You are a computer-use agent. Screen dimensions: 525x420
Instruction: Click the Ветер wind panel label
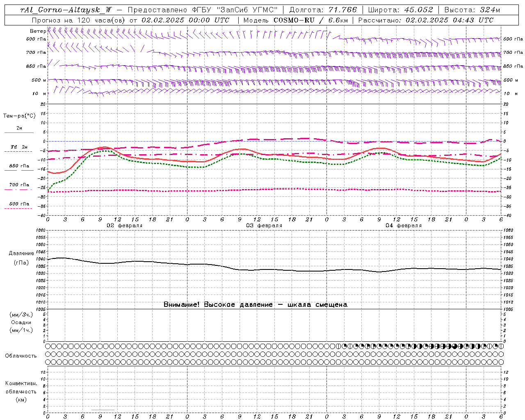click(x=38, y=31)
